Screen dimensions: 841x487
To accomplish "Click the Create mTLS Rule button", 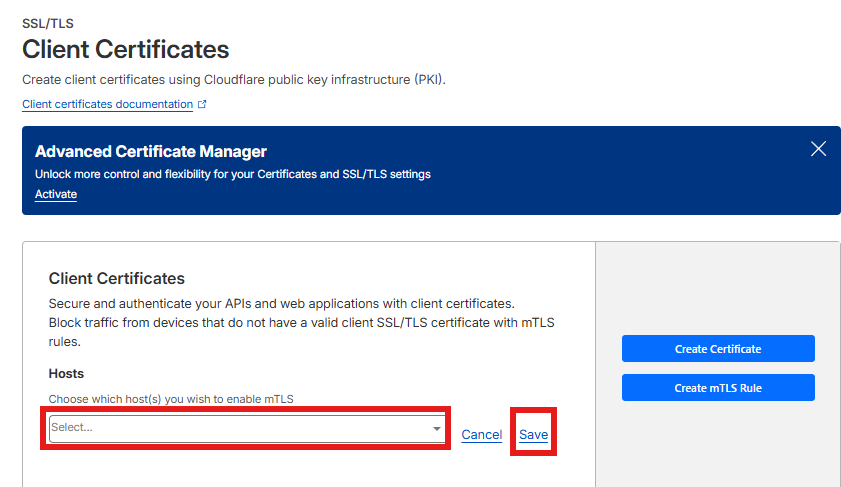I will coord(718,387).
